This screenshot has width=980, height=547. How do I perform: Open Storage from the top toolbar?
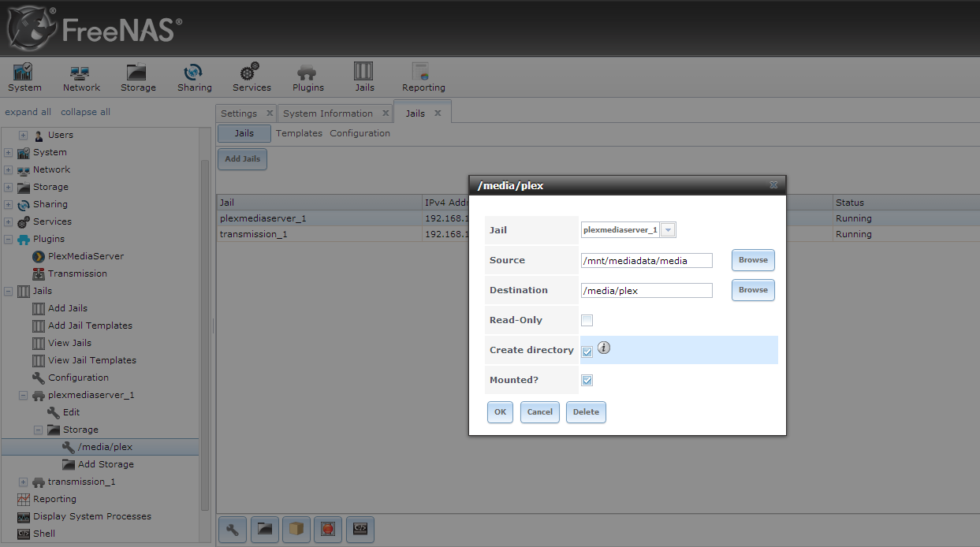click(x=138, y=77)
